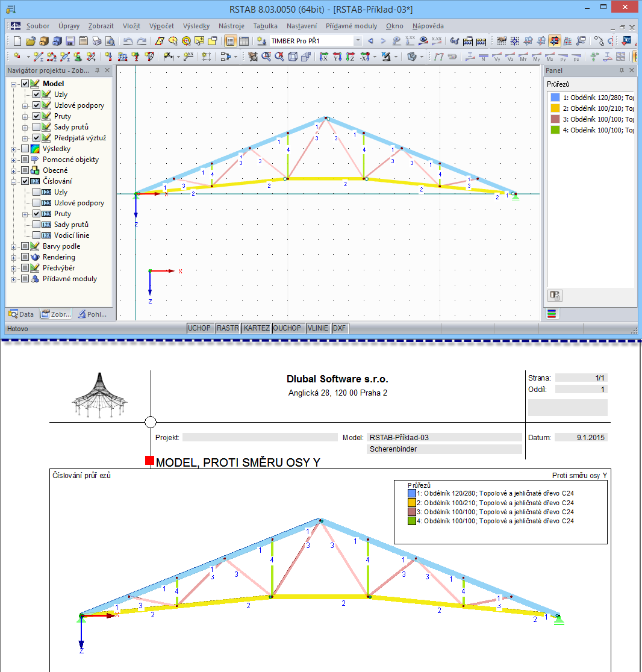642x672 pixels.
Task: Expand Přídavné moduly tree node
Action: 14,279
